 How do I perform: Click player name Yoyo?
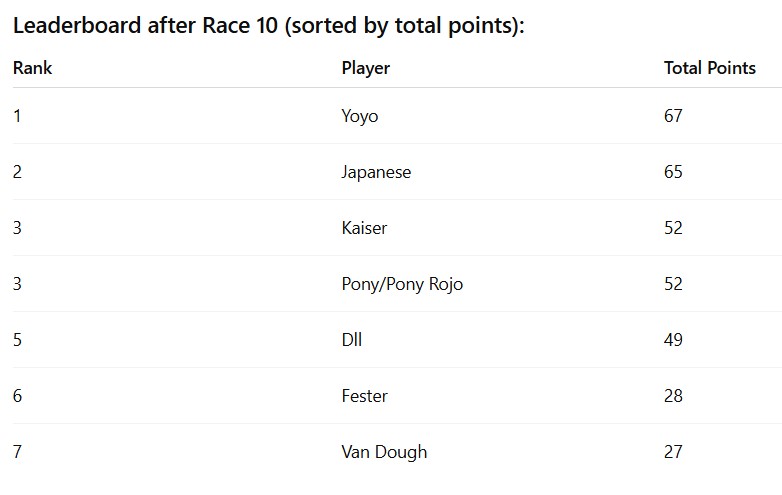pos(360,116)
